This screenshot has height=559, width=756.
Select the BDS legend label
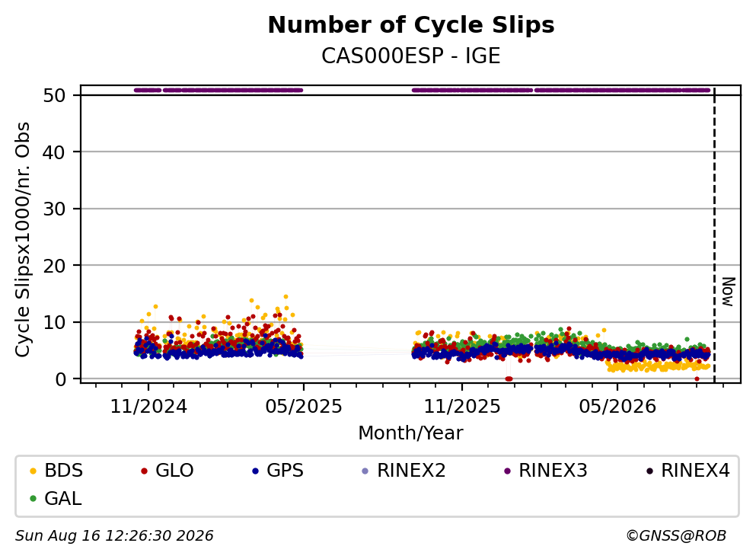[x=64, y=471]
